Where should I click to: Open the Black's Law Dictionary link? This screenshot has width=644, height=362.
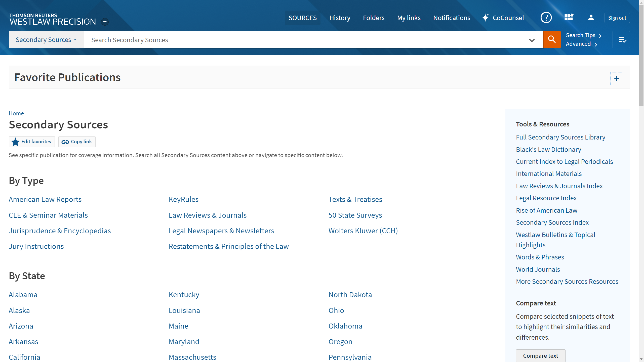click(x=548, y=150)
